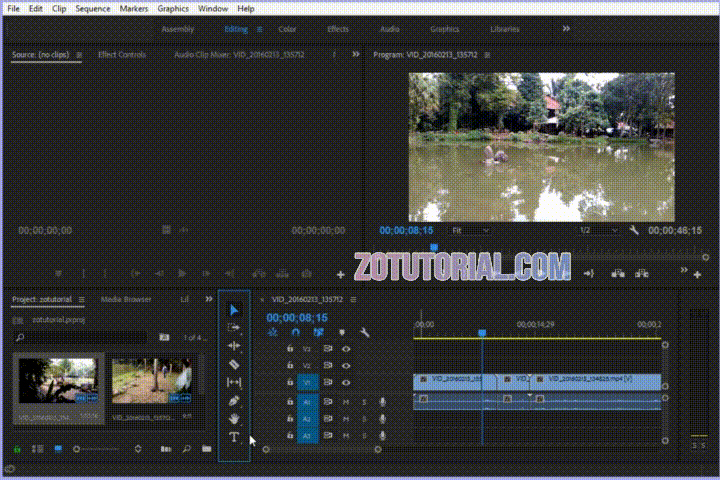Toggle Snap magnet in timeline
This screenshot has width=720, height=480.
click(296, 332)
